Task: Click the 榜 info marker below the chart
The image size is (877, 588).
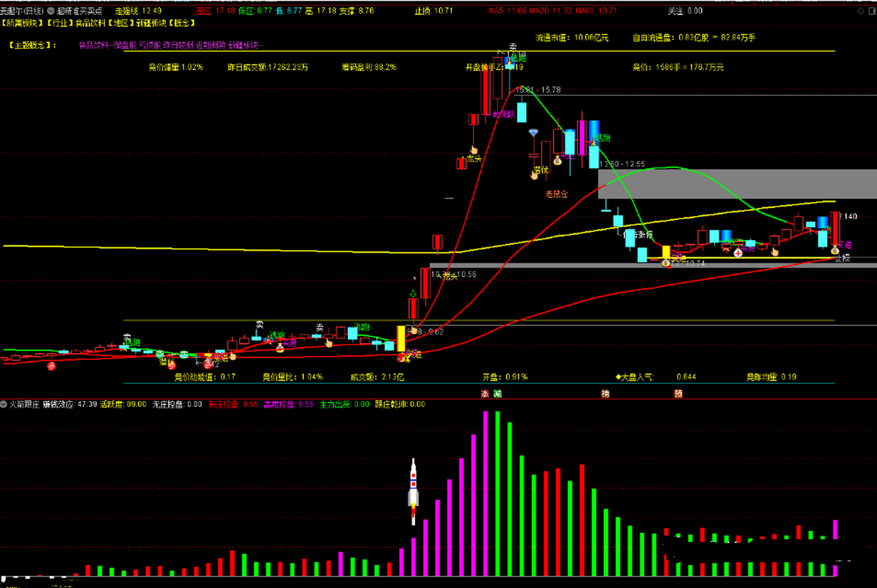Action: tap(605, 394)
